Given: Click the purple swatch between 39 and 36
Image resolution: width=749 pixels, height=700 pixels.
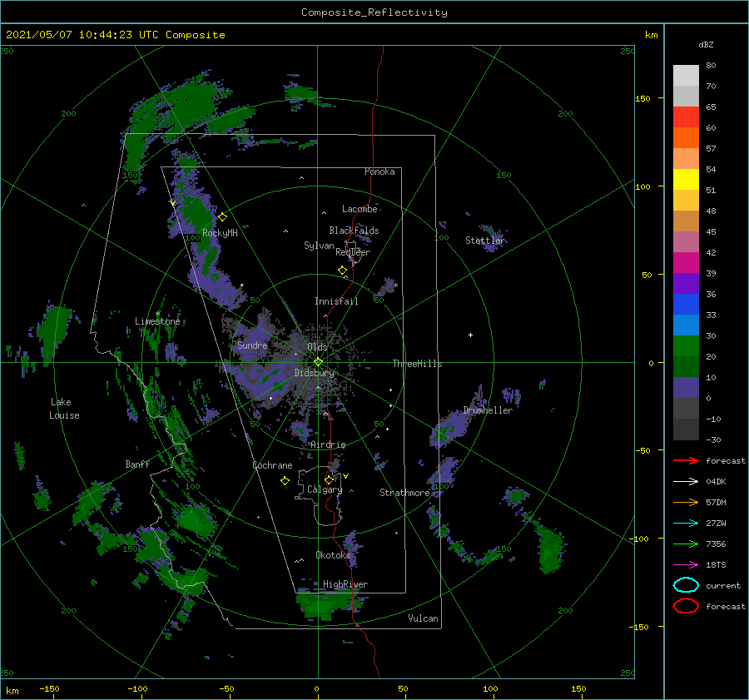Looking at the screenshot, I should pos(686,283).
